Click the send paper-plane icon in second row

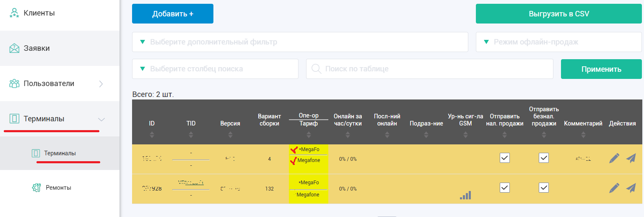[x=631, y=188]
